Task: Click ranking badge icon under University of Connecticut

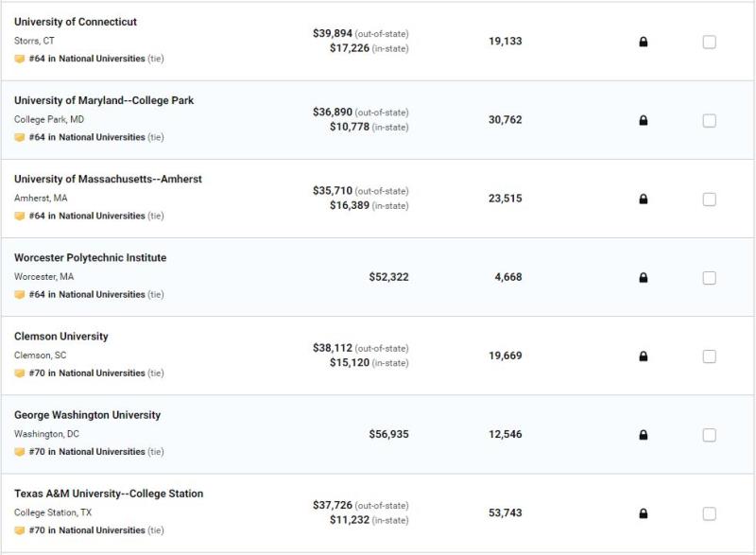Action: tap(19, 59)
